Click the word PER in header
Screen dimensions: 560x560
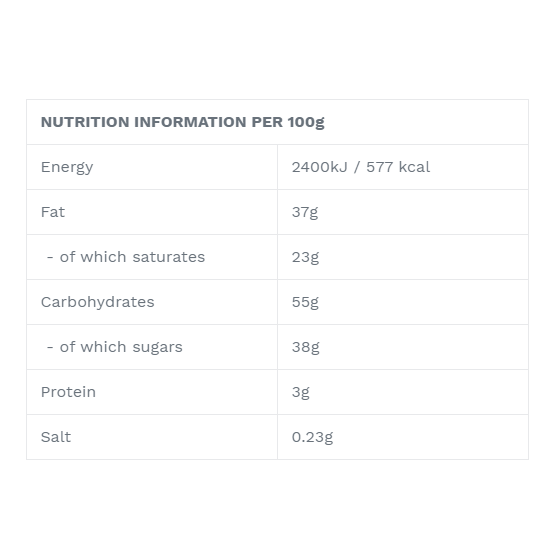click(267, 122)
